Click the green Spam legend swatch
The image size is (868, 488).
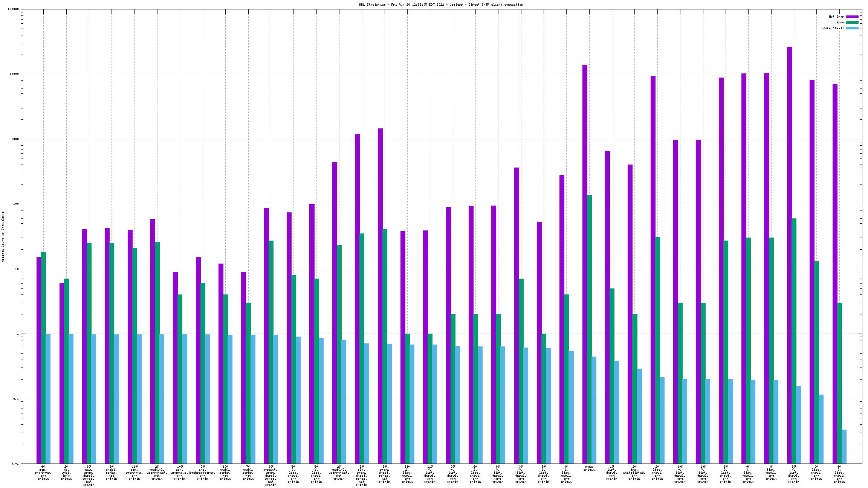852,22
